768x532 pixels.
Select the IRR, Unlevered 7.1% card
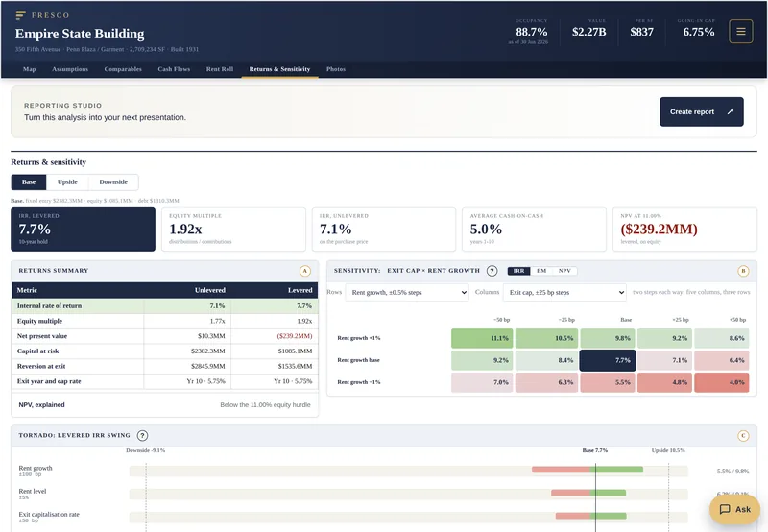[384, 230]
